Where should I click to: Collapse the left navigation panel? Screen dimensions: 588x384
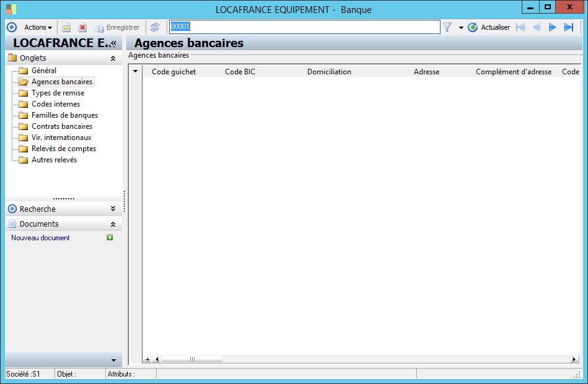113,43
